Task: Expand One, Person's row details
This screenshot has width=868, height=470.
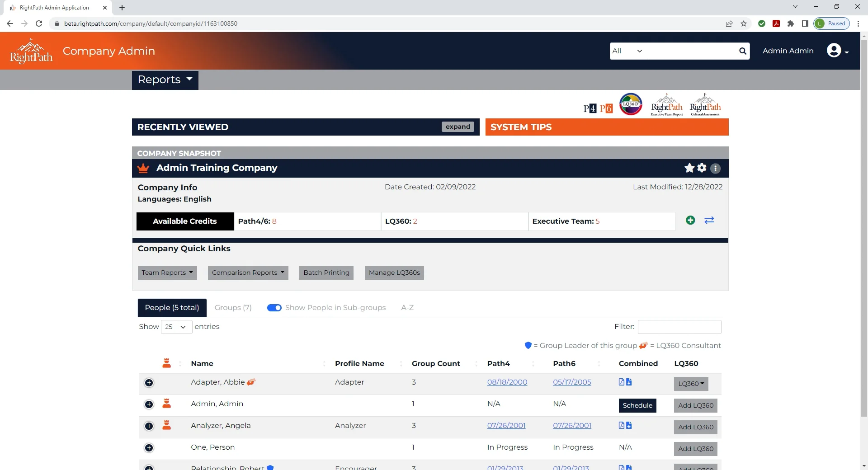Action: pos(149,448)
